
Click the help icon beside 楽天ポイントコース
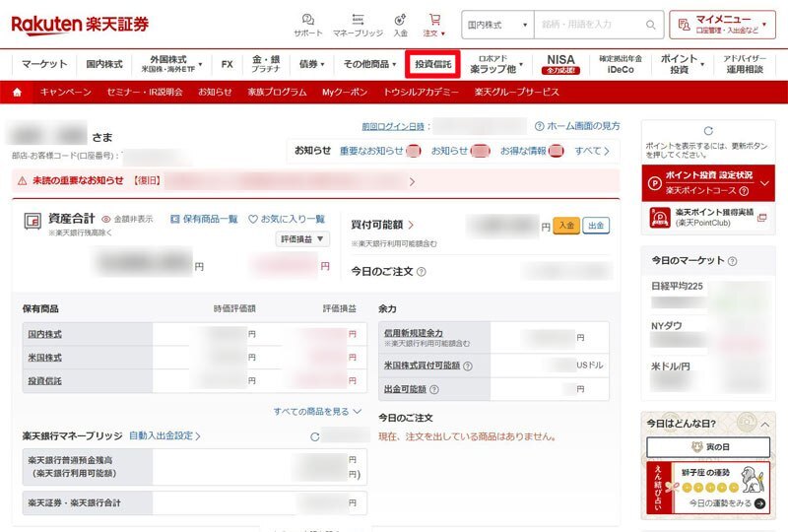[x=745, y=191]
